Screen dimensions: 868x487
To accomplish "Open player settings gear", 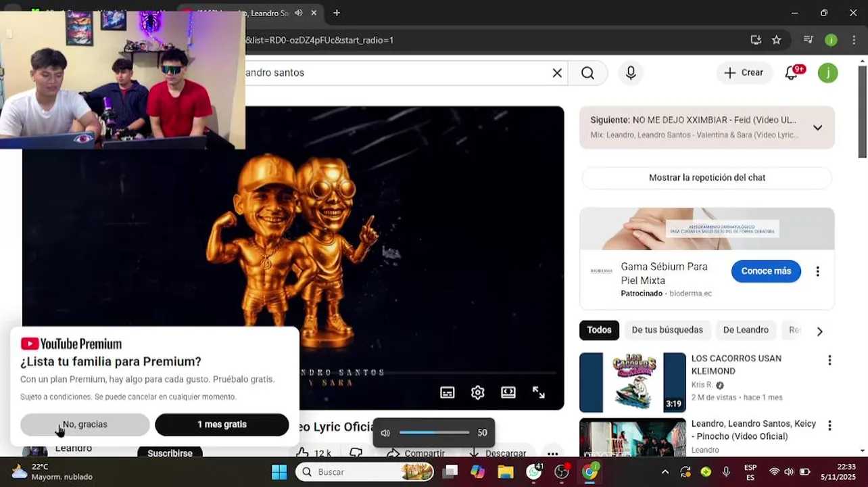I will [478, 392].
